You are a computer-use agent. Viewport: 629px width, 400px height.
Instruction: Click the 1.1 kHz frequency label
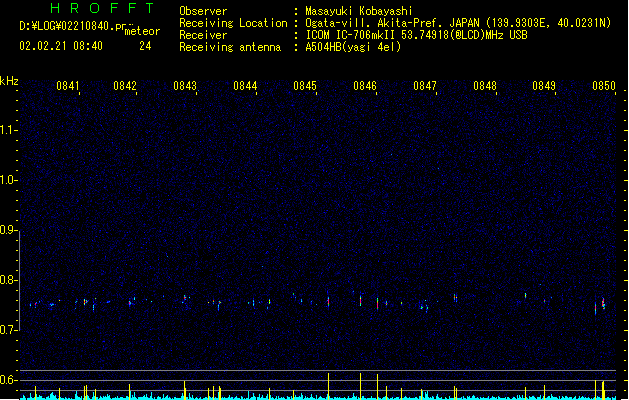point(8,130)
